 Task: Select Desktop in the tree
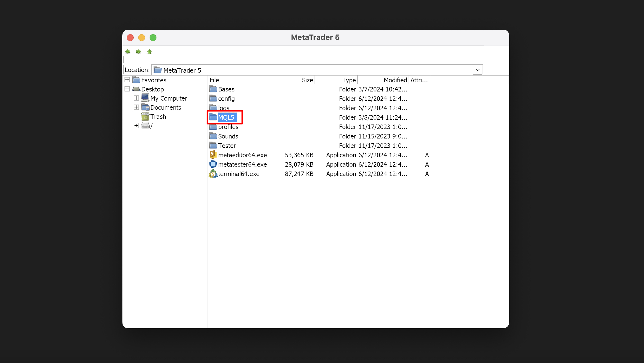[152, 89]
